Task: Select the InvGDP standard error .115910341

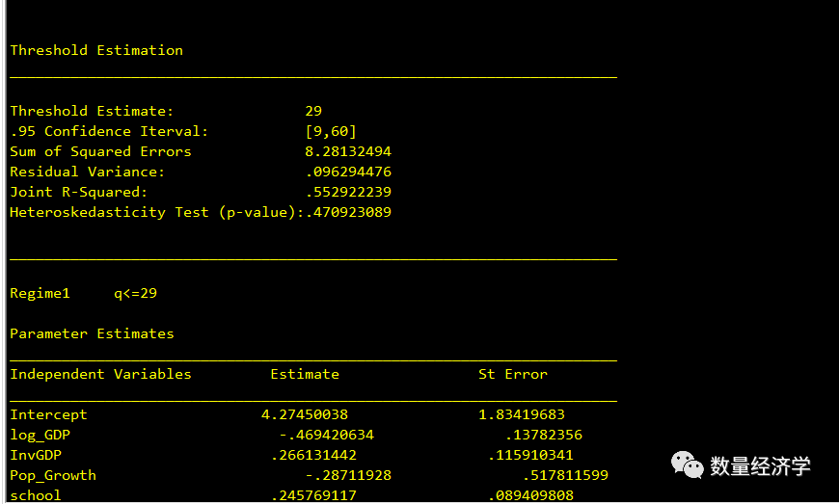Action: [530, 456]
